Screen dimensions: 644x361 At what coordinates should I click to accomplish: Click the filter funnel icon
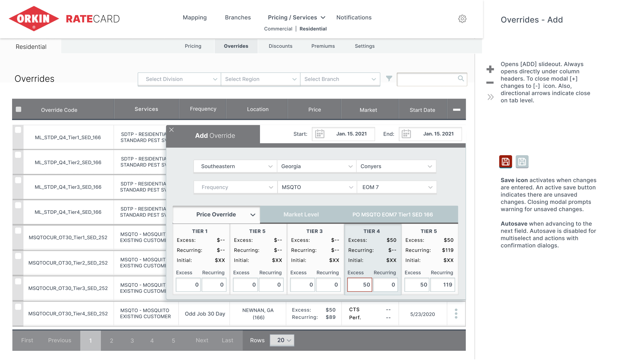pos(389,78)
